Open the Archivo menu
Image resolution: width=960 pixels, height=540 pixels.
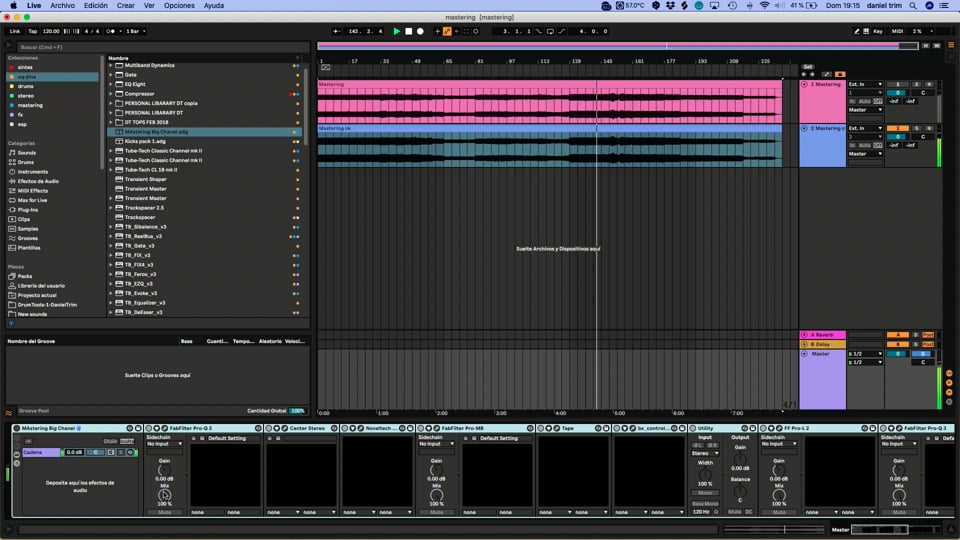click(62, 6)
